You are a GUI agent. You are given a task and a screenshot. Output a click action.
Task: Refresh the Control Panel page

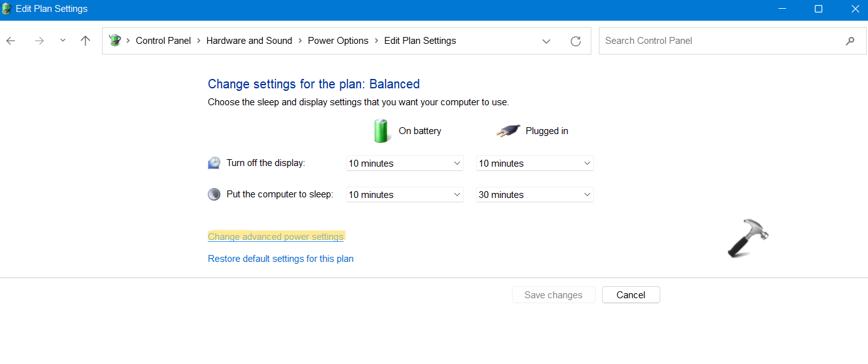(x=576, y=41)
